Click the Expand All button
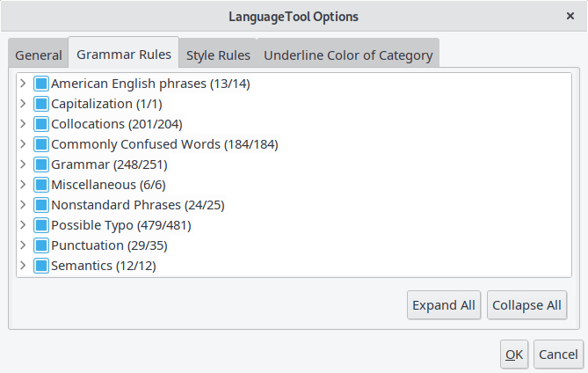The image size is (588, 373). 444,305
